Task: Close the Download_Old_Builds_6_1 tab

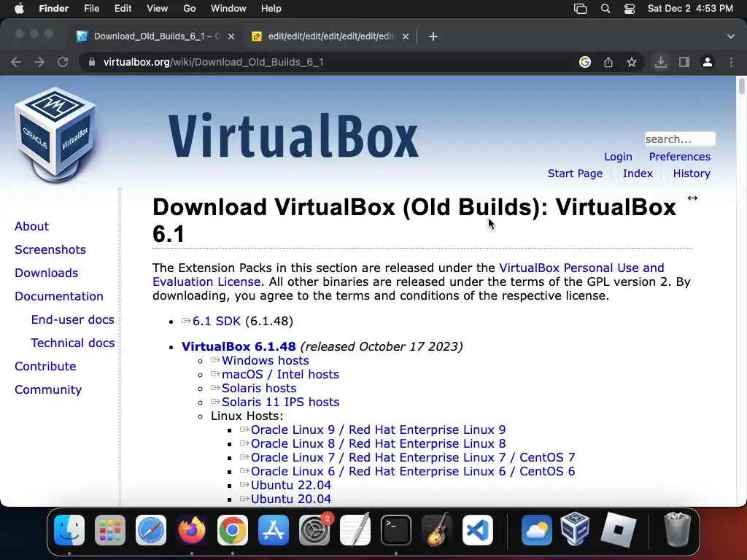Action: coord(231,36)
